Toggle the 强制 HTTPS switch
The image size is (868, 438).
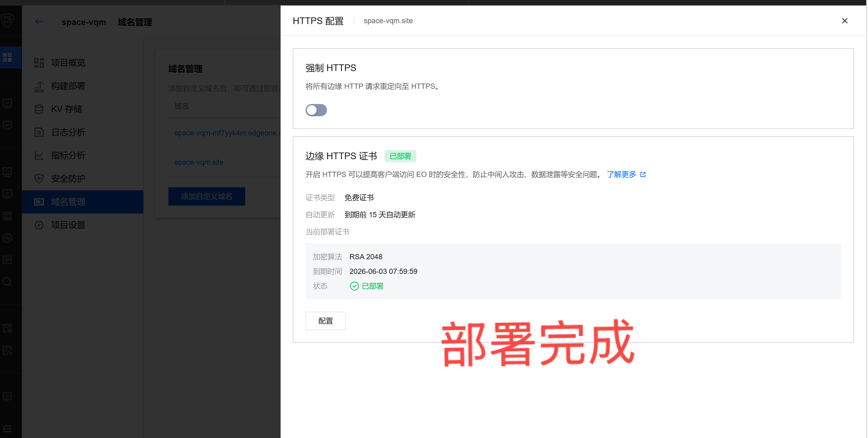316,110
